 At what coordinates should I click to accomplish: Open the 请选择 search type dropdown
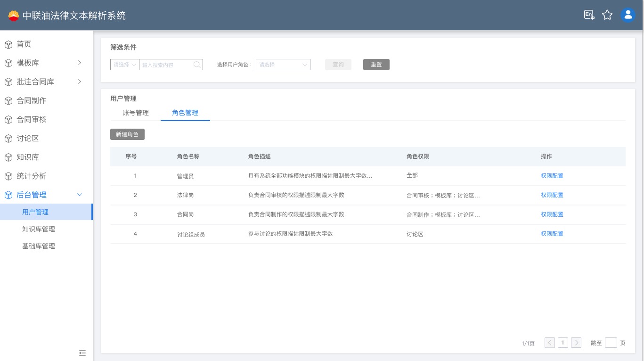point(125,65)
